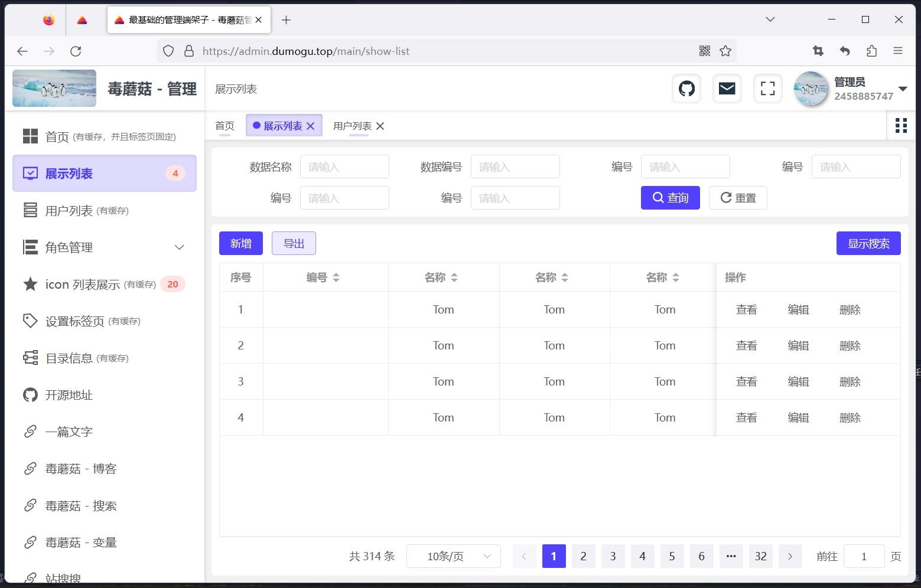Open icon 列表展示 sidebar item

(105, 285)
